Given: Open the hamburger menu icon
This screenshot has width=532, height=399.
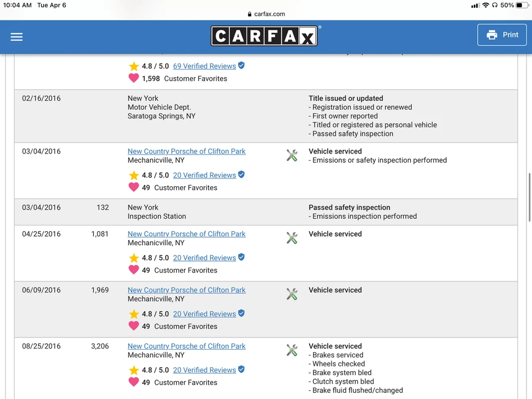Looking at the screenshot, I should click(17, 37).
